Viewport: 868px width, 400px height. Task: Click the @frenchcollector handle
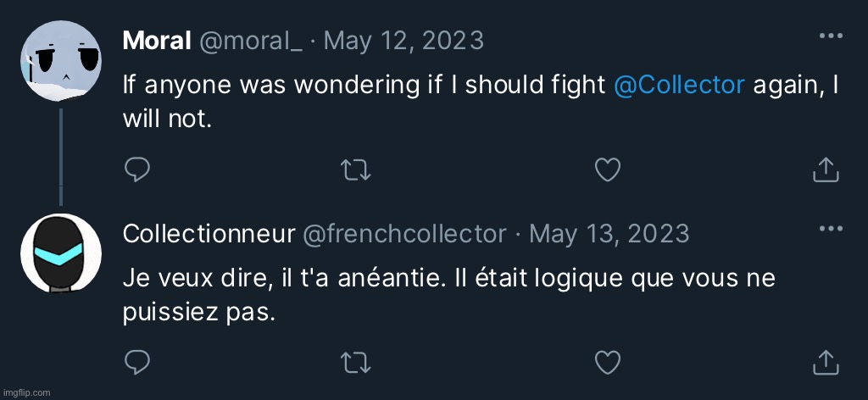click(404, 233)
